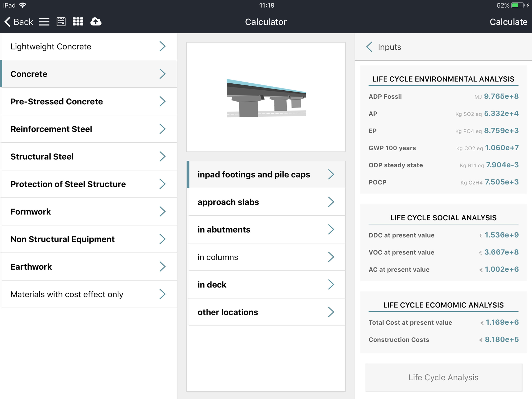532x399 pixels.
Task: Expand the in columns row chevron
Action: (x=331, y=257)
